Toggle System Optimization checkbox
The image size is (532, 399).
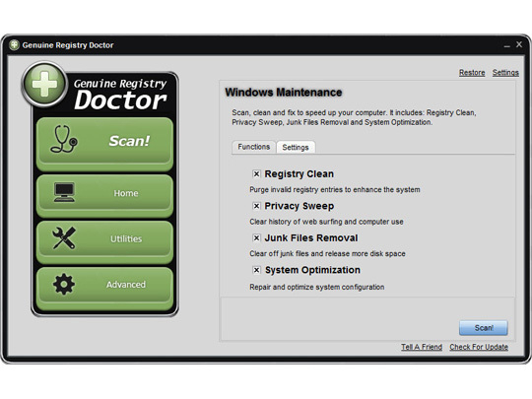click(x=256, y=270)
